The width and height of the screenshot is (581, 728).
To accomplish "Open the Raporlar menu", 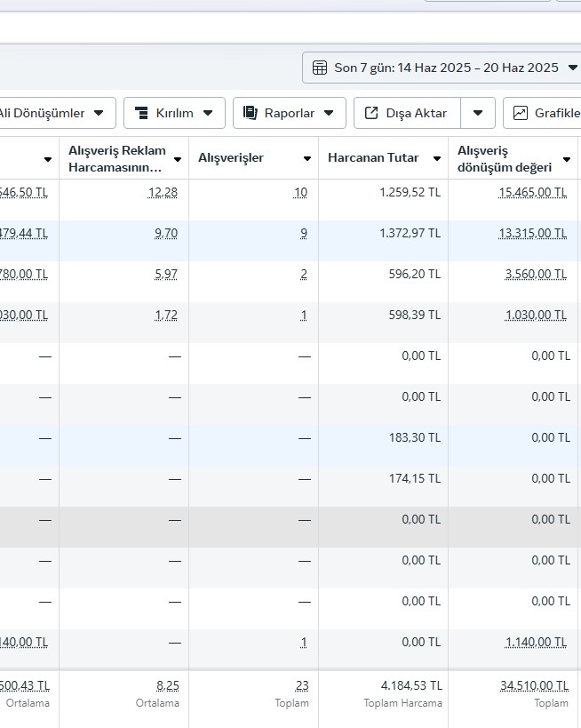I will (290, 113).
